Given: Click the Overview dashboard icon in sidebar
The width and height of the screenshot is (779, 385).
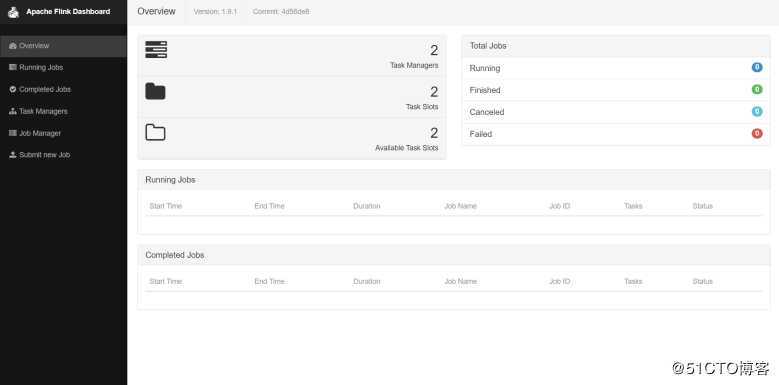Looking at the screenshot, I should (x=13, y=46).
